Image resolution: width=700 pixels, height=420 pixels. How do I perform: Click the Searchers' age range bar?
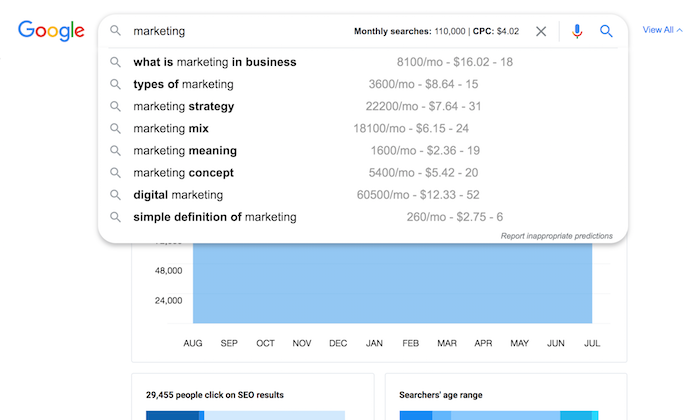(x=498, y=415)
